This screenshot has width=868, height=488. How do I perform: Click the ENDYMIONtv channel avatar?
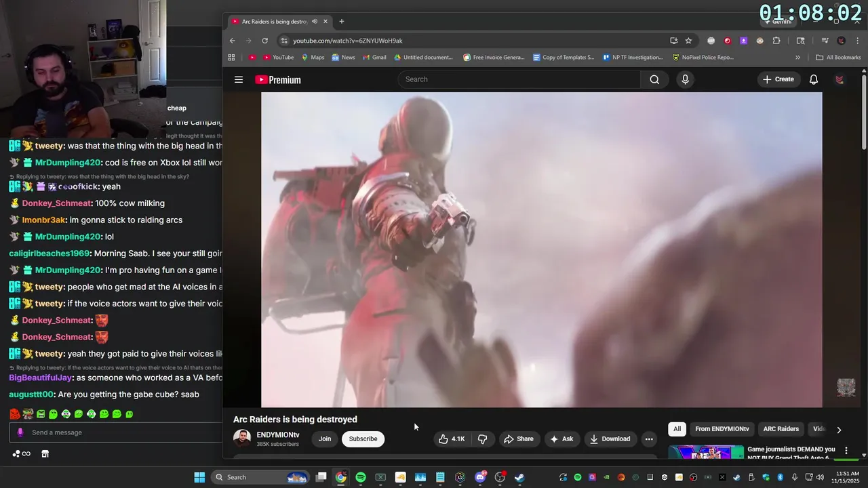[242, 439]
